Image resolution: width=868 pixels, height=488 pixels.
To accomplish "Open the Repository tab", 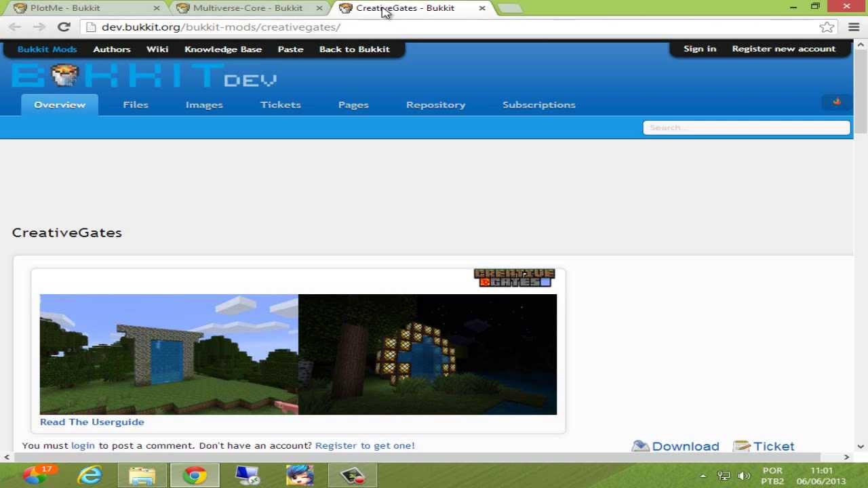I will (435, 104).
